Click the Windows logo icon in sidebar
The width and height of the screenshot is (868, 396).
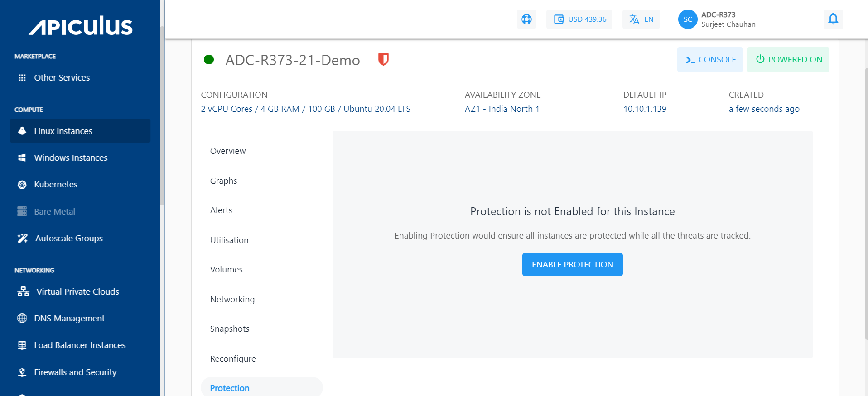pyautogui.click(x=22, y=158)
